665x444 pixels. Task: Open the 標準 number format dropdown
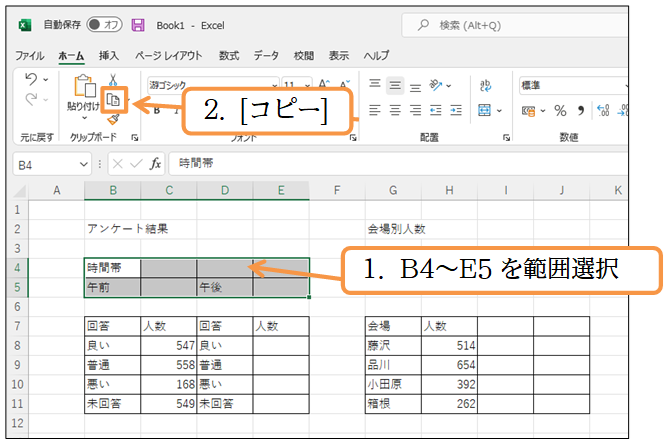coord(626,85)
